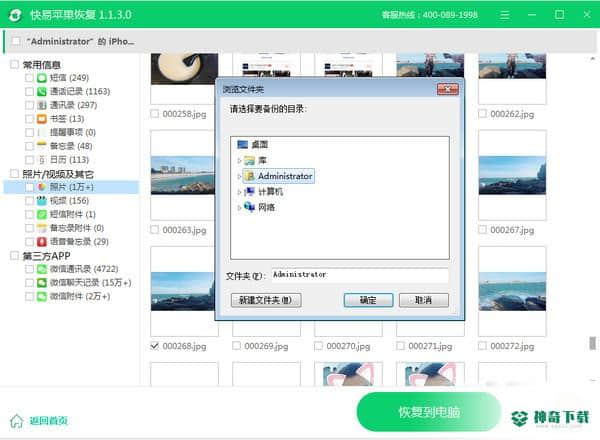Screen dimensions: 600x440
Task: Open thumbnail of 000262.jpg photo
Action: pos(512,79)
